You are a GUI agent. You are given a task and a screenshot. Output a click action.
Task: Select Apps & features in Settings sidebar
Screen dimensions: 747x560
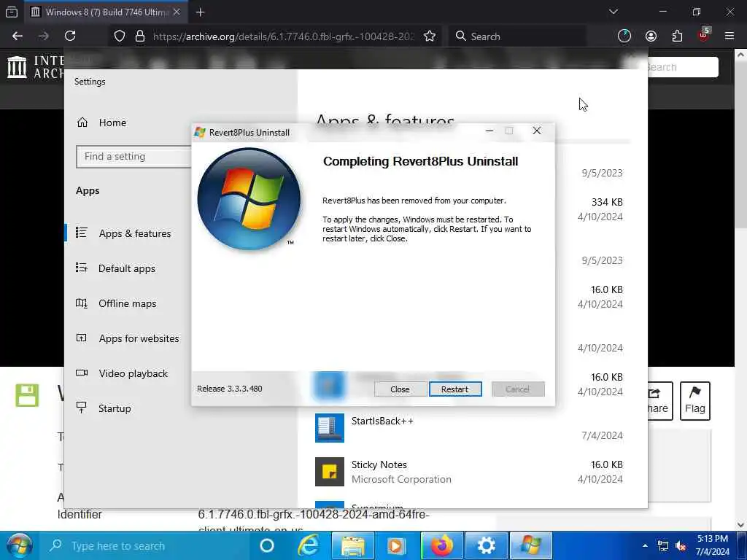point(135,233)
